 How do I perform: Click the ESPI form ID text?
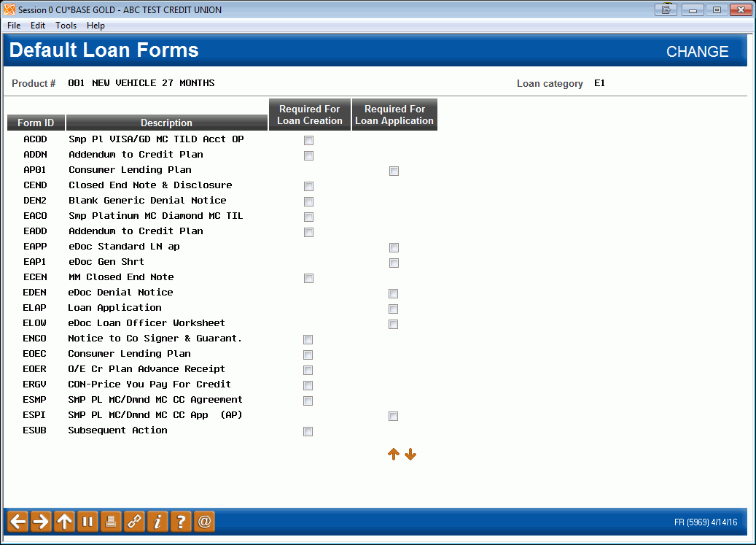[35, 415]
